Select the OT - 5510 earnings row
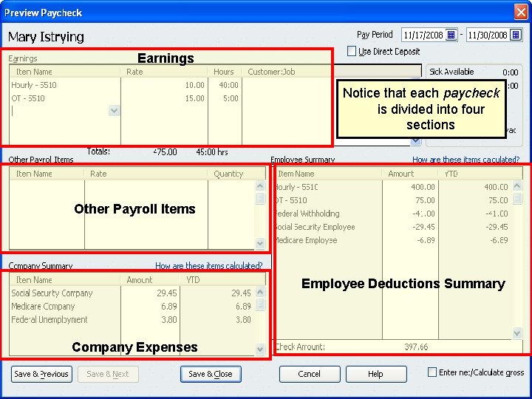Viewport: 532px width, 399px height. tap(170, 98)
